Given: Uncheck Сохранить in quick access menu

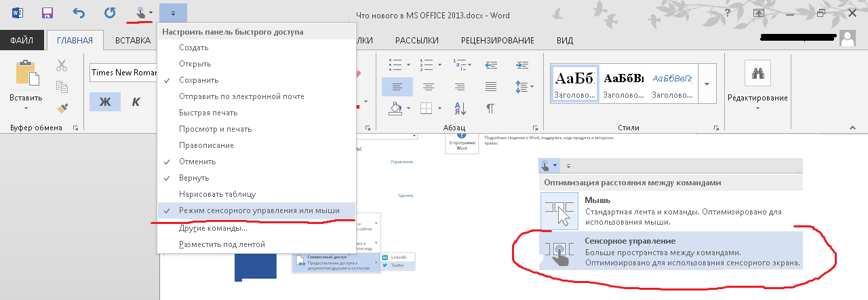Looking at the screenshot, I should (256, 80).
